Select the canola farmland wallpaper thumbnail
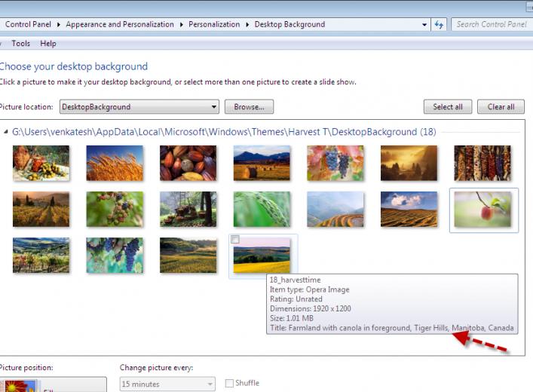Screen dimensions: 533x392 click(262, 255)
